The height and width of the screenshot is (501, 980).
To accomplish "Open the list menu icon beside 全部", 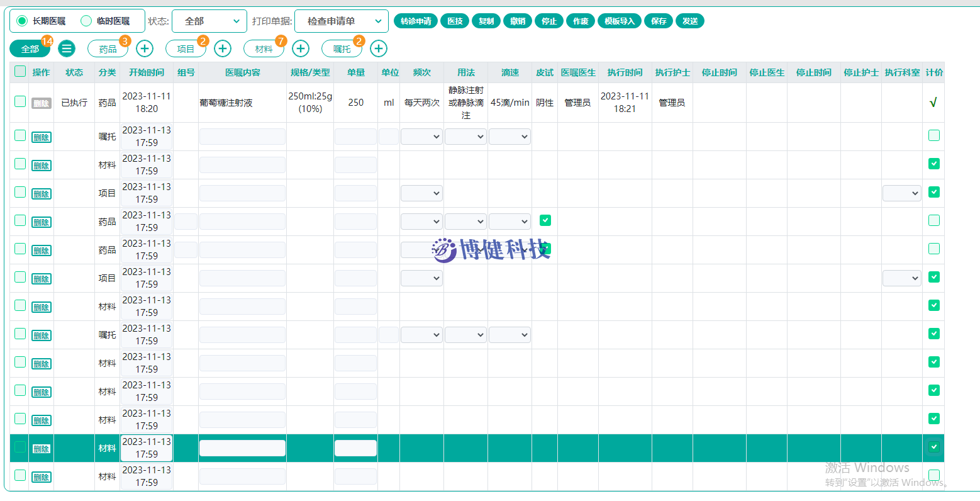I will point(67,48).
